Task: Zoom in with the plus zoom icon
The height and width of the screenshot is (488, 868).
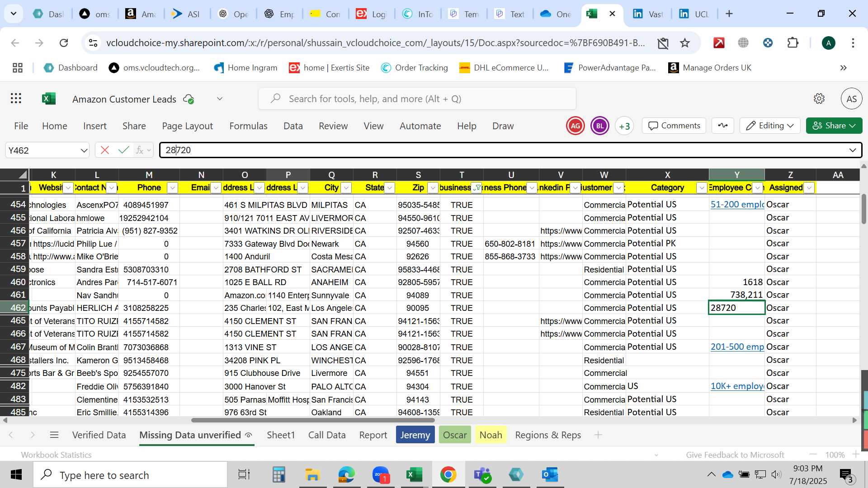Action: click(855, 454)
